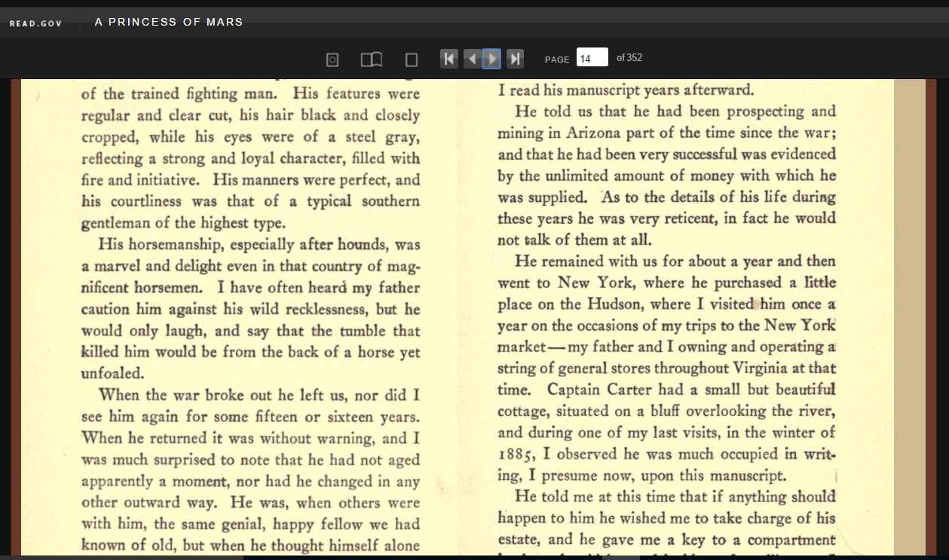Image resolution: width=949 pixels, height=560 pixels.
Task: Click the left book page
Action: pyautogui.click(x=239, y=317)
